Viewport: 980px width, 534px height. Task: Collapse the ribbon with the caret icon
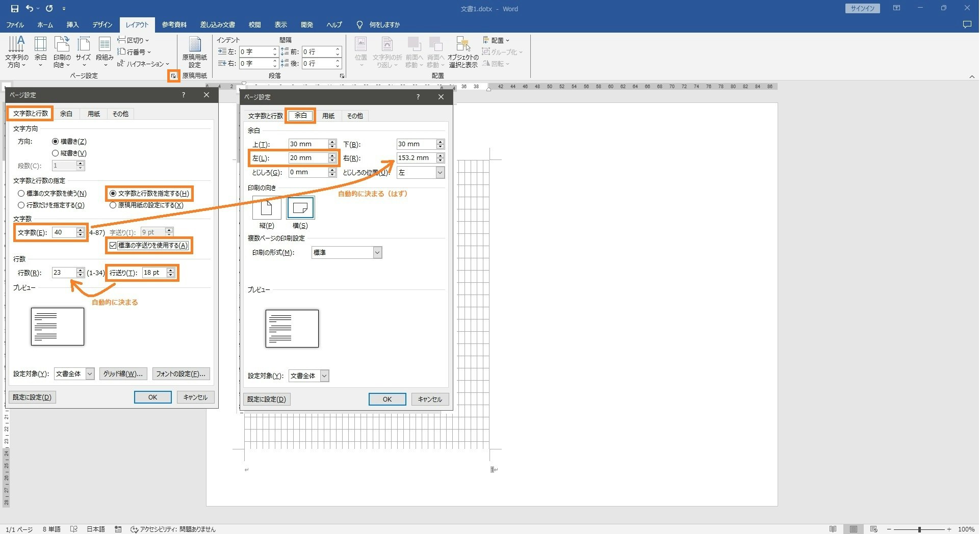click(x=972, y=76)
